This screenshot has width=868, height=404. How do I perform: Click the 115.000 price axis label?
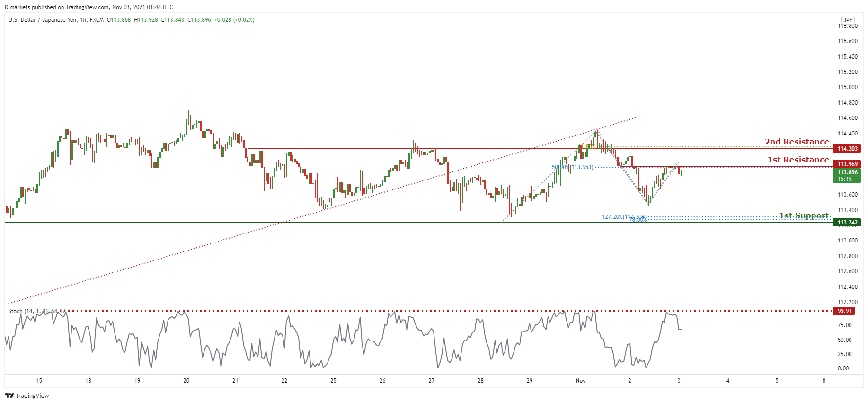pos(848,87)
